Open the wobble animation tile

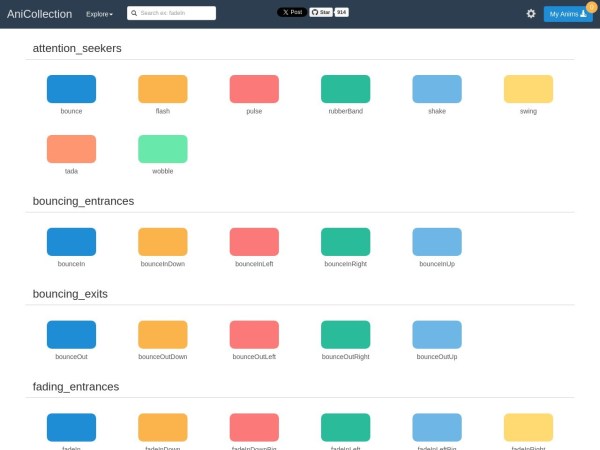(162, 149)
